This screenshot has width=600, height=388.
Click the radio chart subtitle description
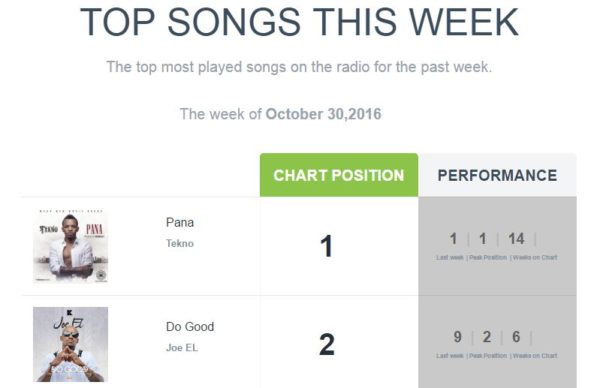299,67
